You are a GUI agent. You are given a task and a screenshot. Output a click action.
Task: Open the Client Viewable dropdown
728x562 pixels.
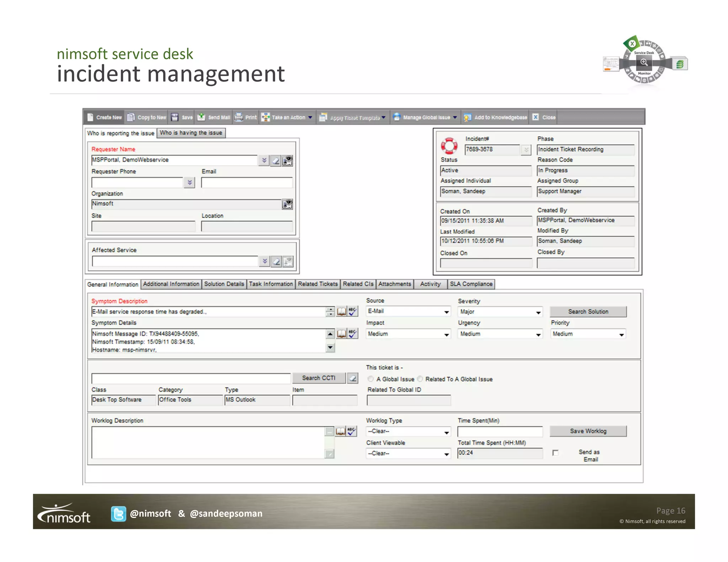click(x=408, y=454)
